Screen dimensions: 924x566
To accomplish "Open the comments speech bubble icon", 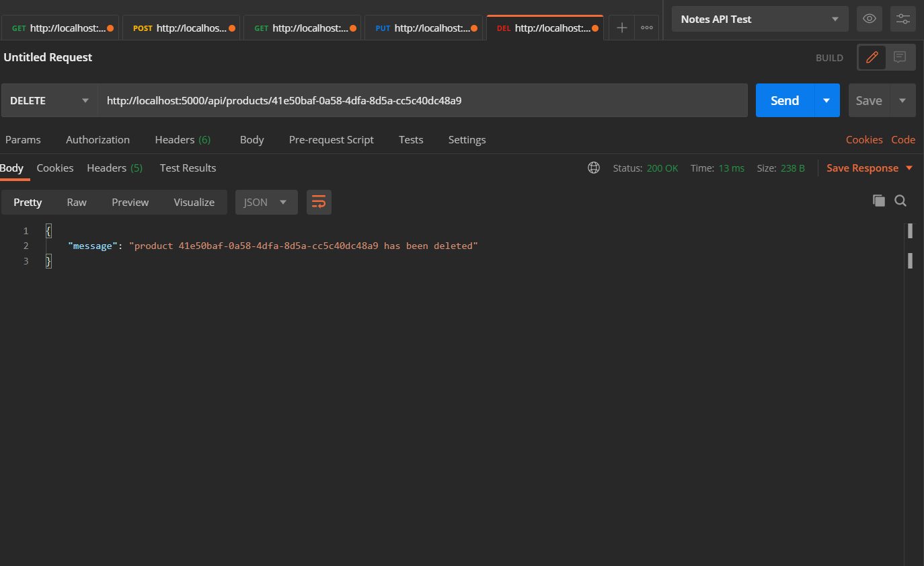I will click(x=900, y=57).
